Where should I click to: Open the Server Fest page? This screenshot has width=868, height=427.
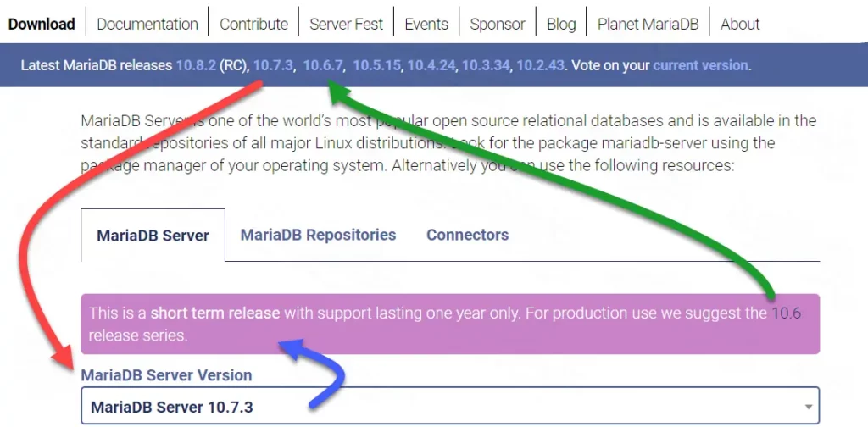(x=346, y=24)
